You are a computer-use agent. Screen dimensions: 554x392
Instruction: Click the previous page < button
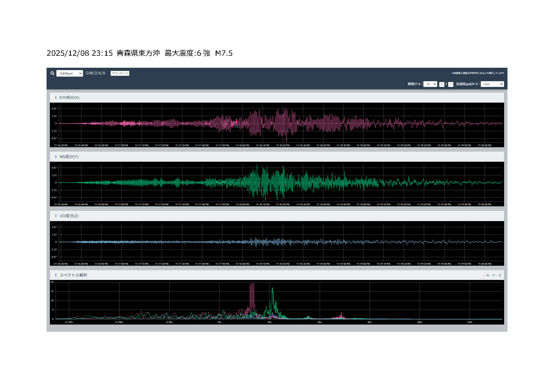point(442,84)
